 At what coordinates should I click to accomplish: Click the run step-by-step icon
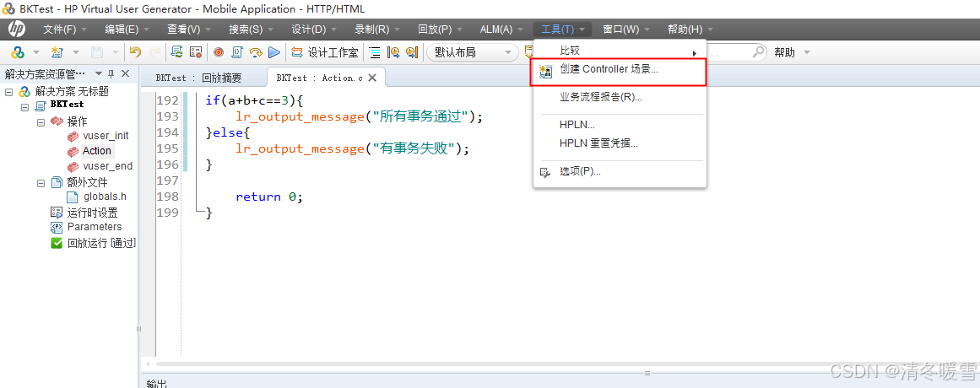point(256,52)
